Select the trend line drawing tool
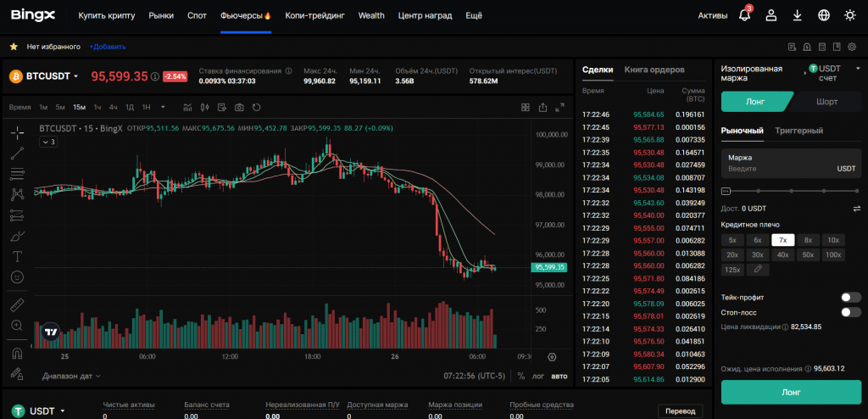Viewport: 868px width, 419px height. click(17, 154)
